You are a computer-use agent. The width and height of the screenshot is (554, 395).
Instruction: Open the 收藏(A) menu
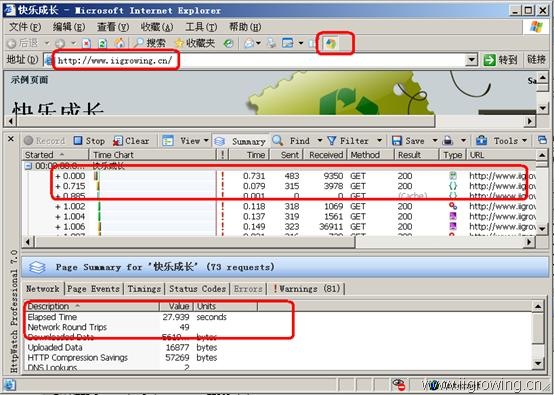pos(157,26)
